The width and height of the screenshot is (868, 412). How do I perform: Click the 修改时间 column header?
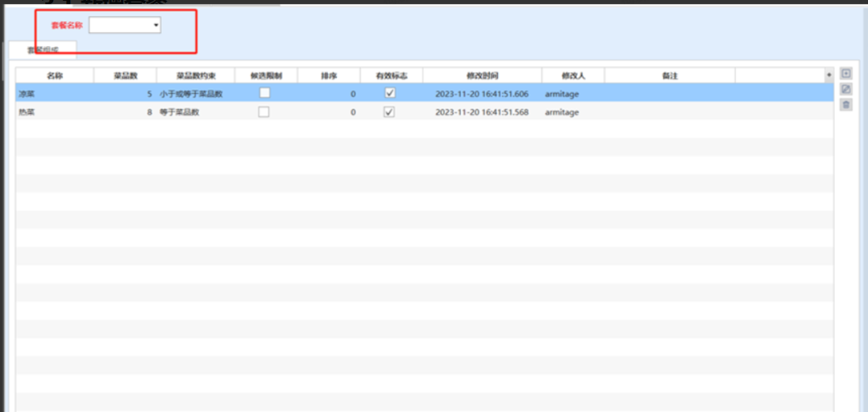[482, 76]
